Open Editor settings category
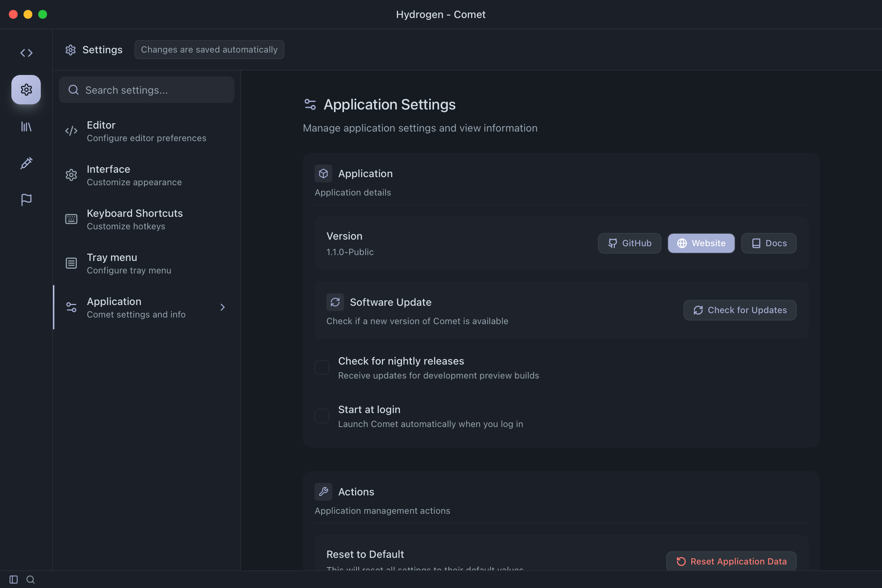Viewport: 882px width, 588px height. [x=147, y=131]
